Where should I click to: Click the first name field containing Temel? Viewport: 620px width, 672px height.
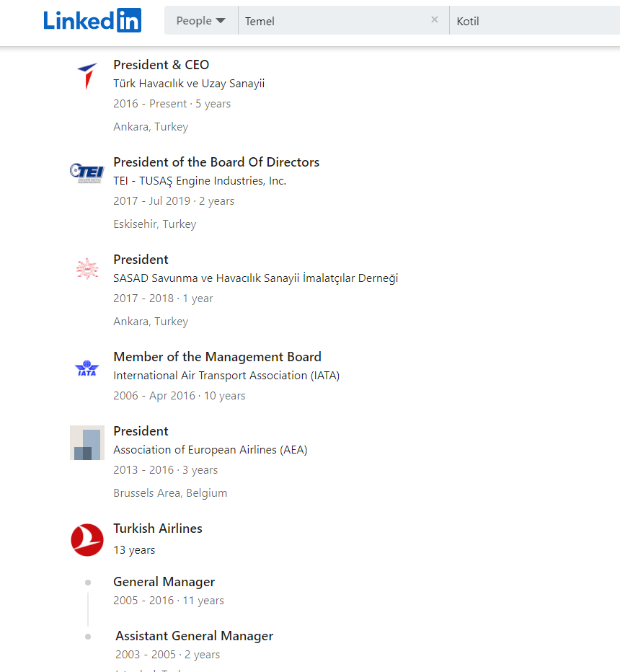332,21
